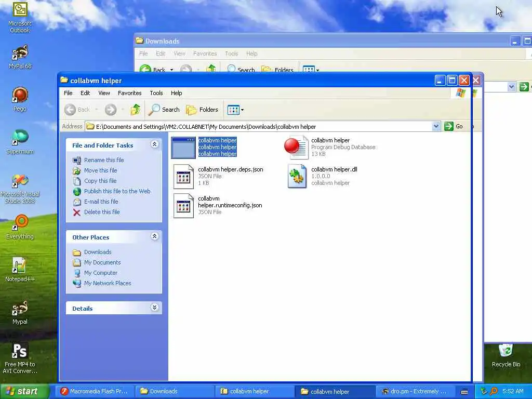
Task: Click Rename this file task
Action: (x=104, y=160)
